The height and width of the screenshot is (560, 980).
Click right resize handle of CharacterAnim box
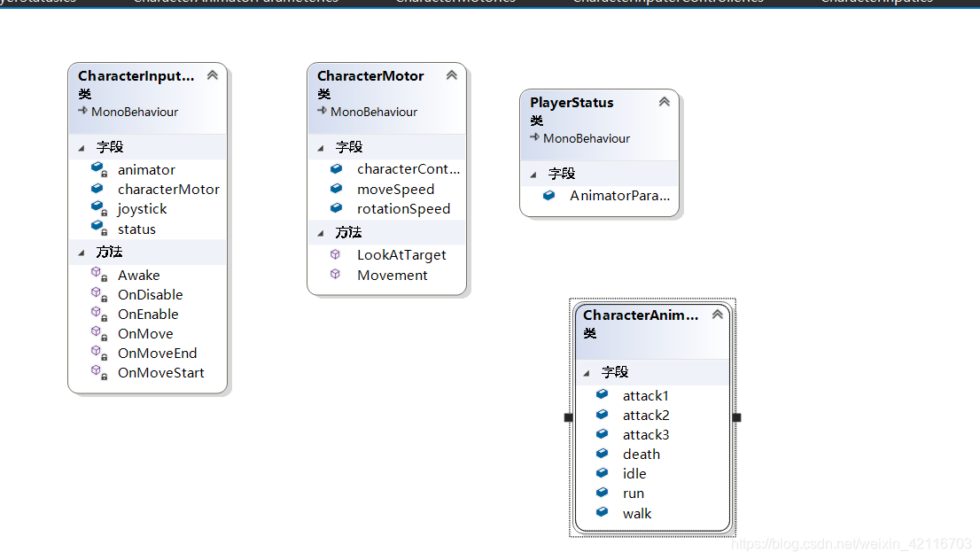pos(737,417)
